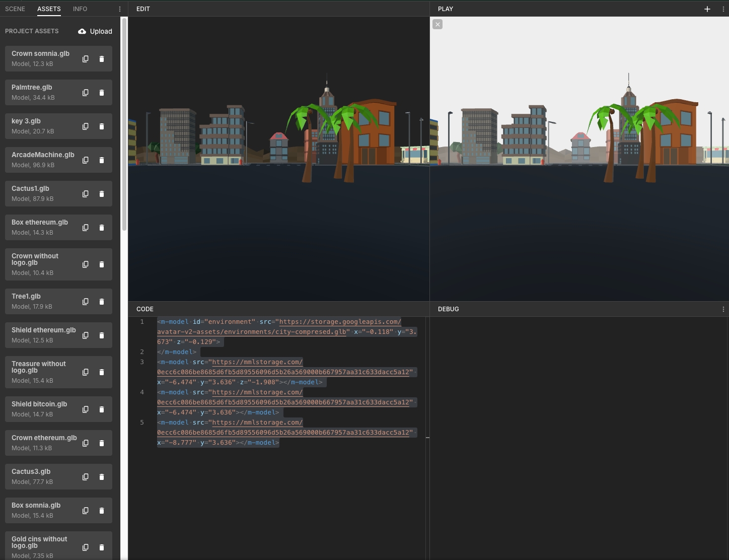Open the left panel three-dot menu
The height and width of the screenshot is (560, 729).
pos(119,9)
